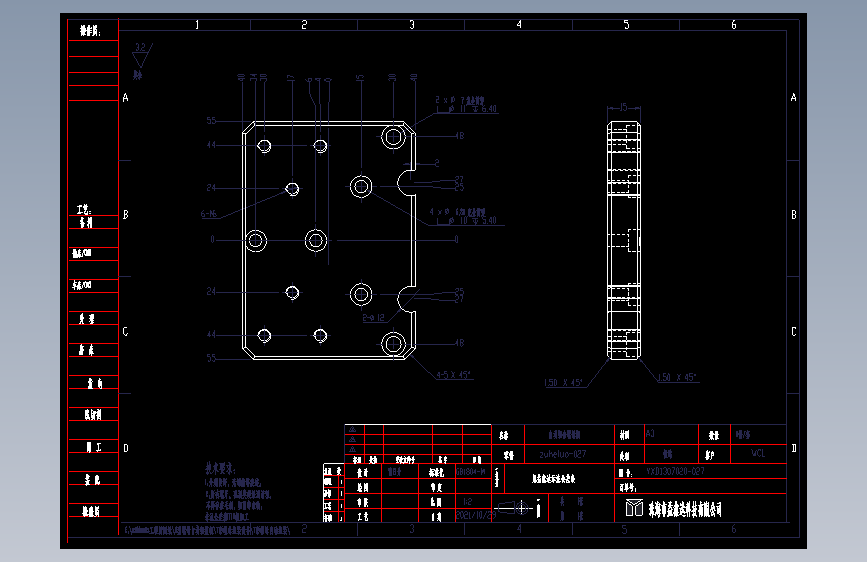The width and height of the screenshot is (867, 562).
Task: Click the A3 cell in the title block
Action: click(x=650, y=433)
